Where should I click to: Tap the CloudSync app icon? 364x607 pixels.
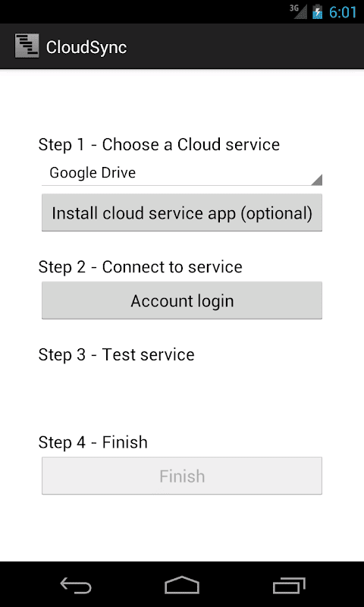[x=27, y=46]
